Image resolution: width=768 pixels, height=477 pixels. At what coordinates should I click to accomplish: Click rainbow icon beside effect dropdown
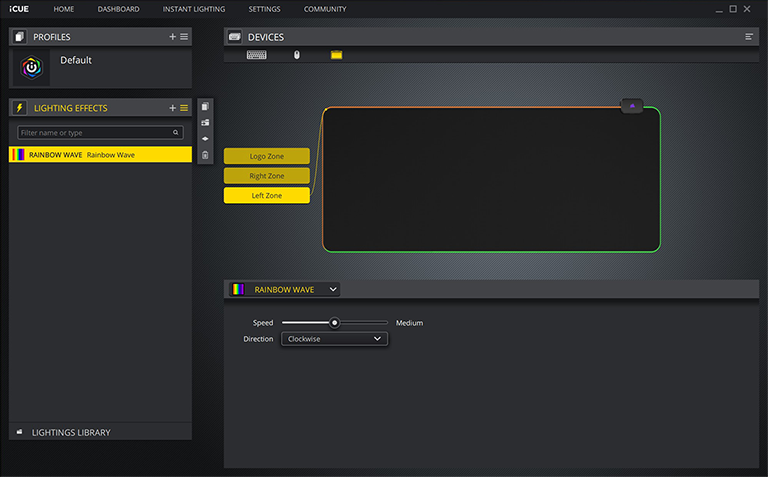[x=238, y=289]
